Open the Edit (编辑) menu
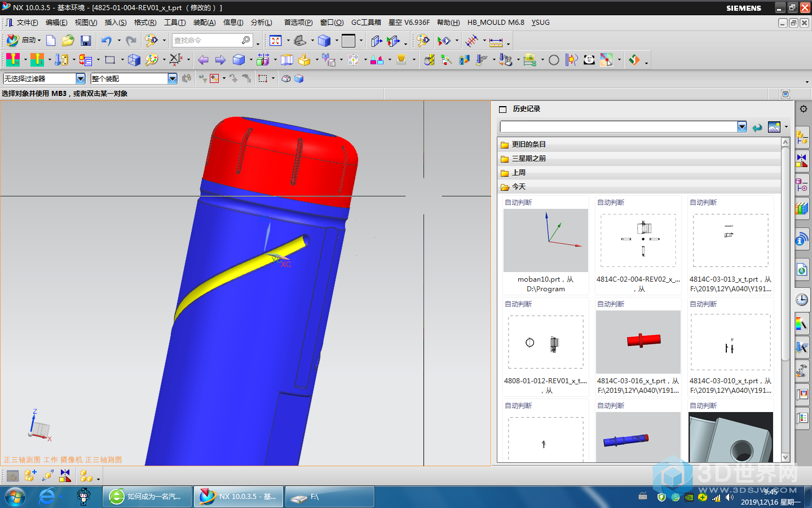This screenshot has width=812, height=508. pos(56,23)
